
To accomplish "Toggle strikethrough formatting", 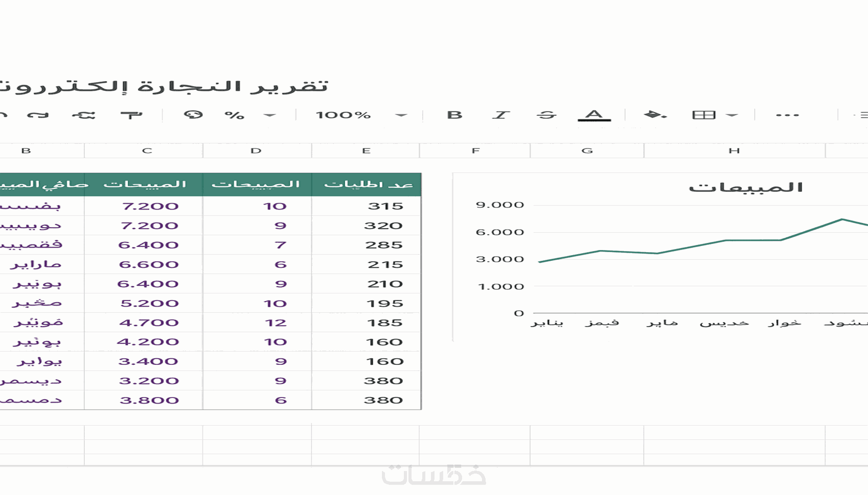I will tap(546, 115).
